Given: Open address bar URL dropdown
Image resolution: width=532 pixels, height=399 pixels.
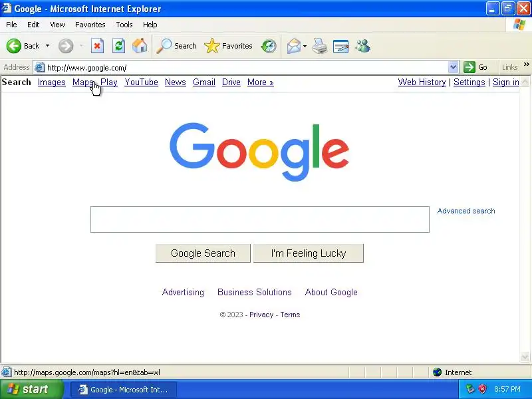Looking at the screenshot, I should click(x=453, y=67).
